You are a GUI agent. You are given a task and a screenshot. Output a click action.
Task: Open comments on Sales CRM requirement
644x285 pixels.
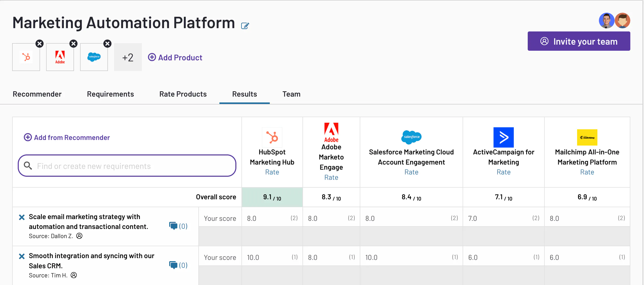coord(178,265)
